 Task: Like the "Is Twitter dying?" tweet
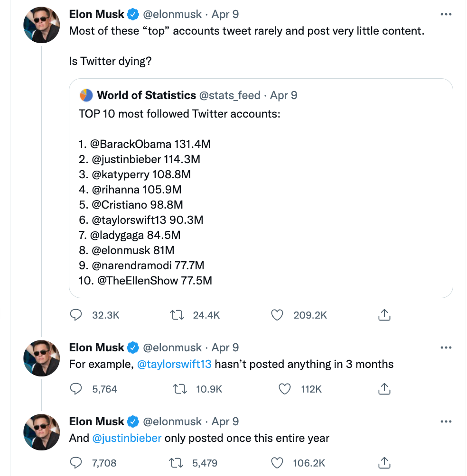pyautogui.click(x=277, y=315)
